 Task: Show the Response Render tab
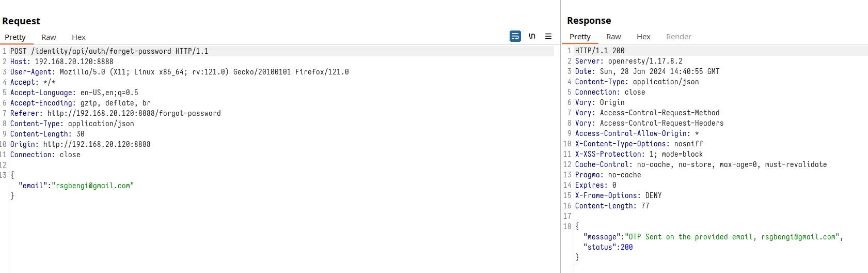pos(678,37)
